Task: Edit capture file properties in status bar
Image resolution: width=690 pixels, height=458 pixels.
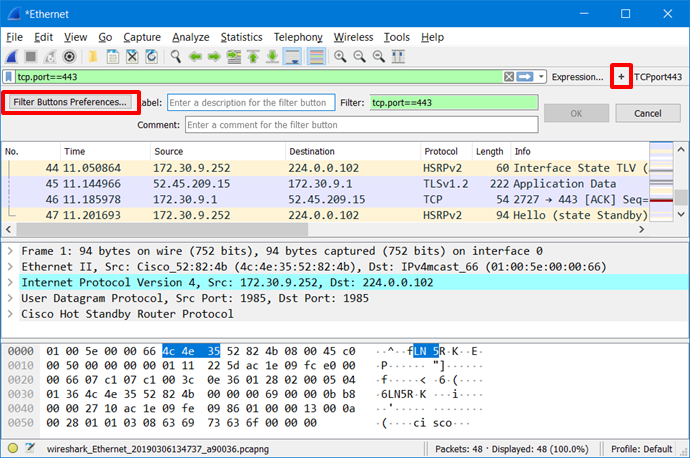Action: point(30,448)
